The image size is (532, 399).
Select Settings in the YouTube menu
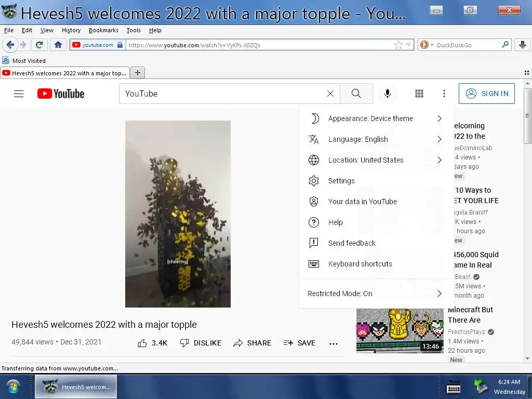377,181
